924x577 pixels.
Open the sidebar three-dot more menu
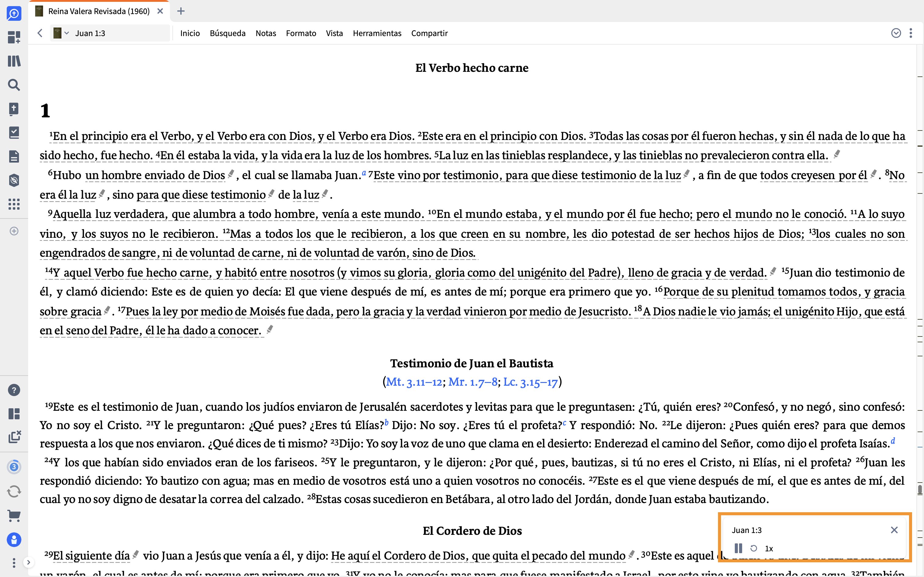point(14,563)
